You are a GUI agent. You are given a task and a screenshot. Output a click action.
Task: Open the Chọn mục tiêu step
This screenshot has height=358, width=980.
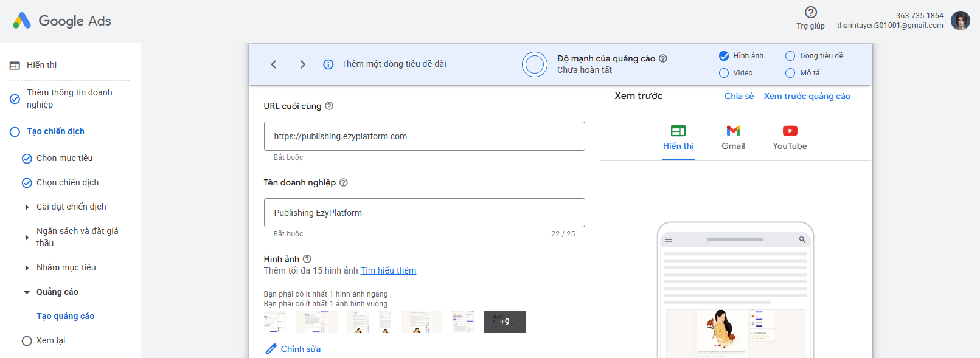point(64,158)
